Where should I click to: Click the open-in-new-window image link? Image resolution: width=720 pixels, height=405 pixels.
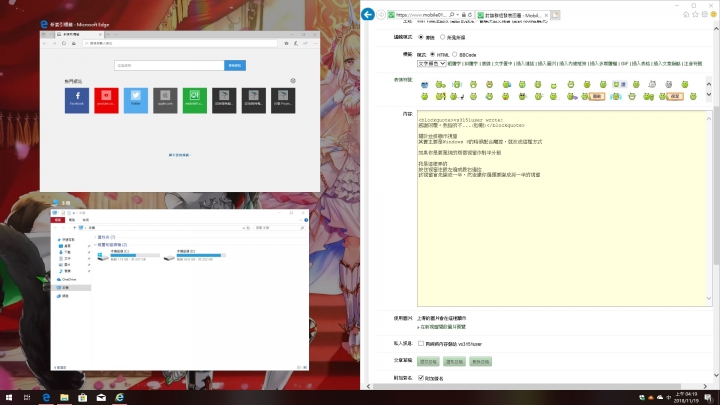443,327
